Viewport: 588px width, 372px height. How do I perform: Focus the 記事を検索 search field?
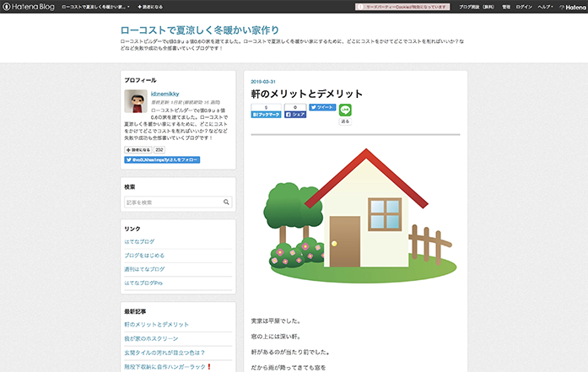(178, 202)
